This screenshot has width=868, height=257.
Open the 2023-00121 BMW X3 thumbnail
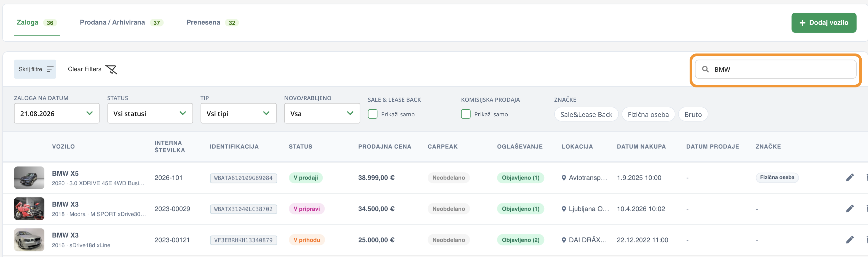click(29, 240)
